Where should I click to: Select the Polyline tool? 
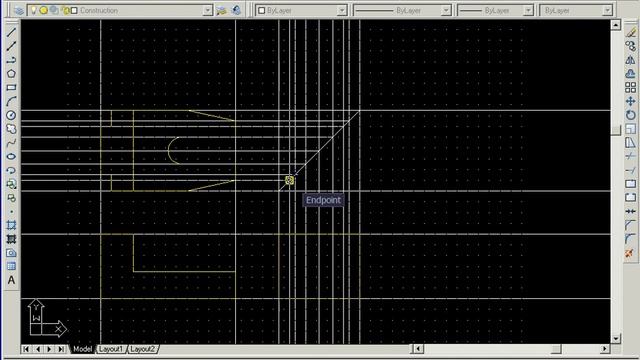tap(11, 60)
